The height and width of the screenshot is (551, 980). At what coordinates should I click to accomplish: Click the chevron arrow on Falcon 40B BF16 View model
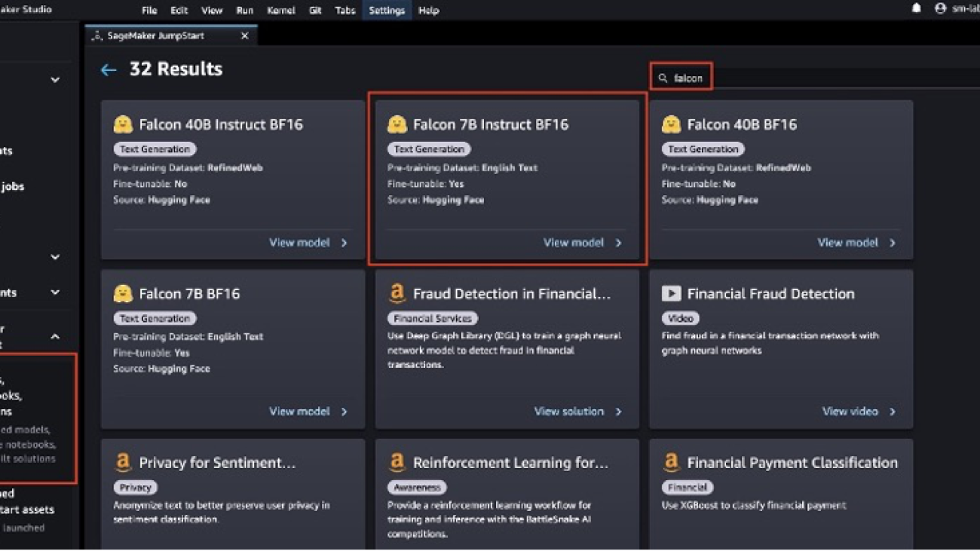[x=893, y=243]
